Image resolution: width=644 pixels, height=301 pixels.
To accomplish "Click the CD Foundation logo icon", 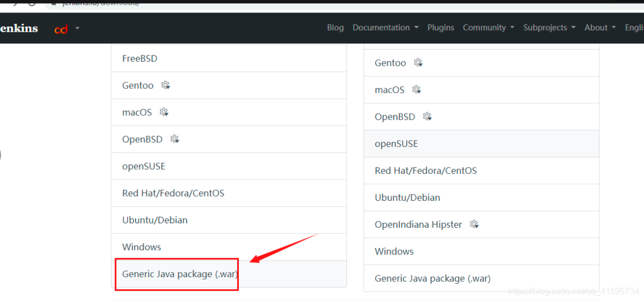I will pyautogui.click(x=61, y=29).
